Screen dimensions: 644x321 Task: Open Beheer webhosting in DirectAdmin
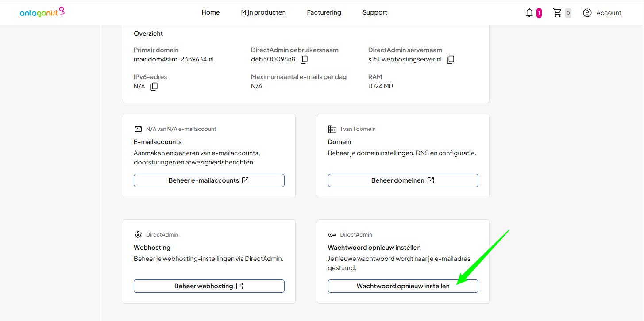point(209,286)
